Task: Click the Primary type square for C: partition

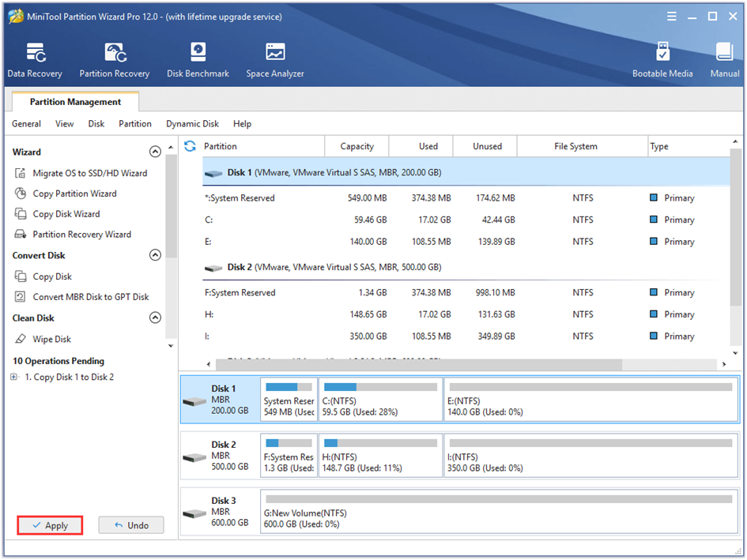Action: click(654, 220)
